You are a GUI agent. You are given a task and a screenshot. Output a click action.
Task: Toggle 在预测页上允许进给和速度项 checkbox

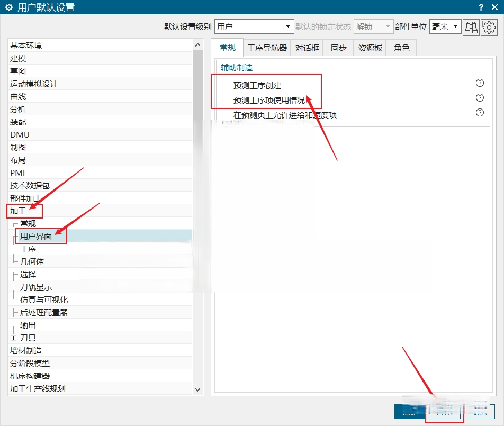tap(227, 115)
